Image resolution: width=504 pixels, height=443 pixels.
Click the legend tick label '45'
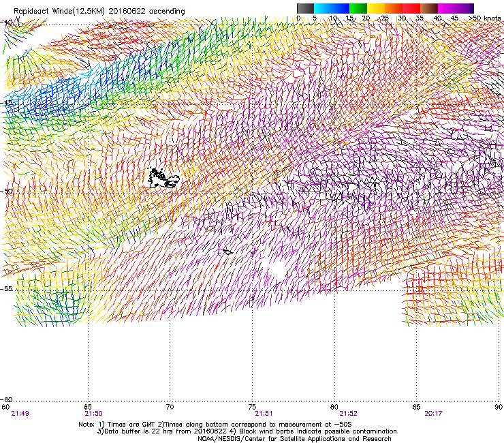(454, 18)
